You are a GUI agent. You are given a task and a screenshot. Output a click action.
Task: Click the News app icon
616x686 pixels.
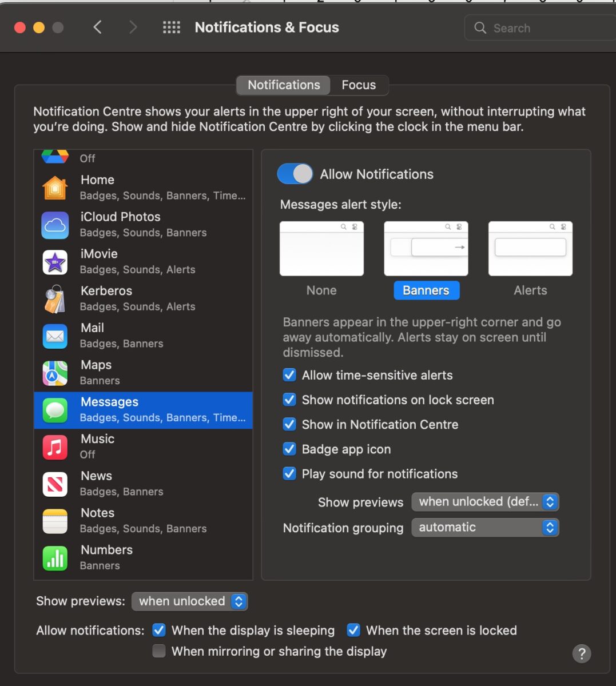click(55, 484)
